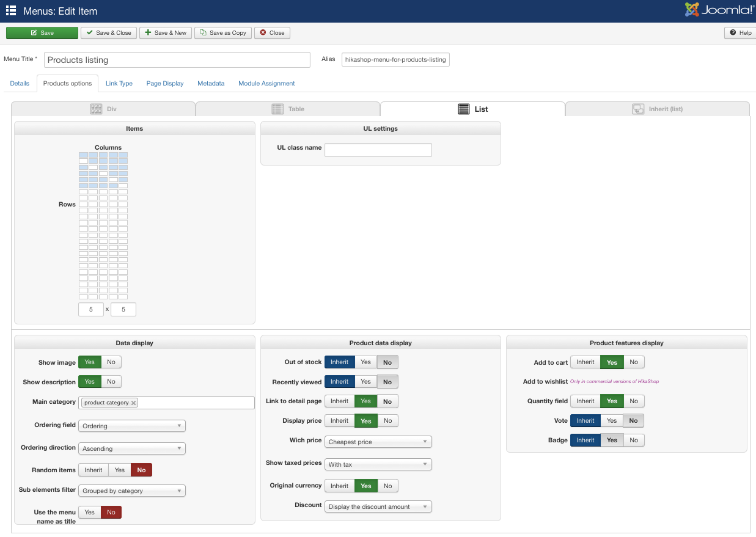Image resolution: width=756 pixels, height=537 pixels.
Task: Click the Alias input field
Action: [395, 59]
